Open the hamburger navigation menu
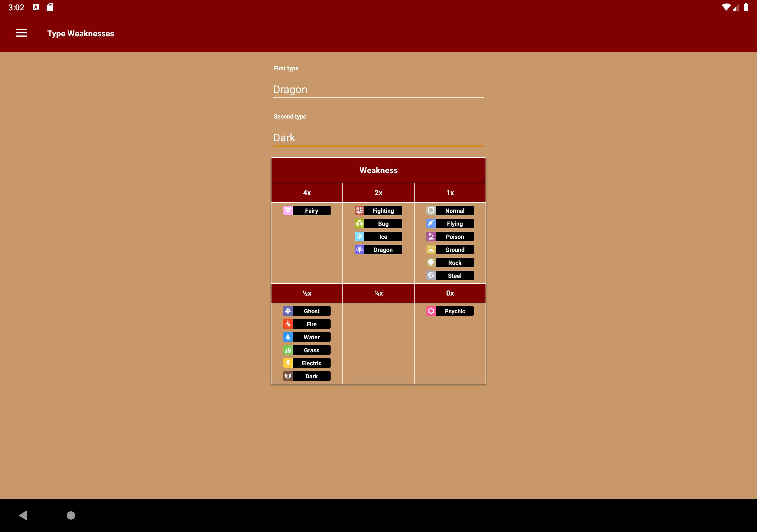This screenshot has height=532, width=757. 21,33
